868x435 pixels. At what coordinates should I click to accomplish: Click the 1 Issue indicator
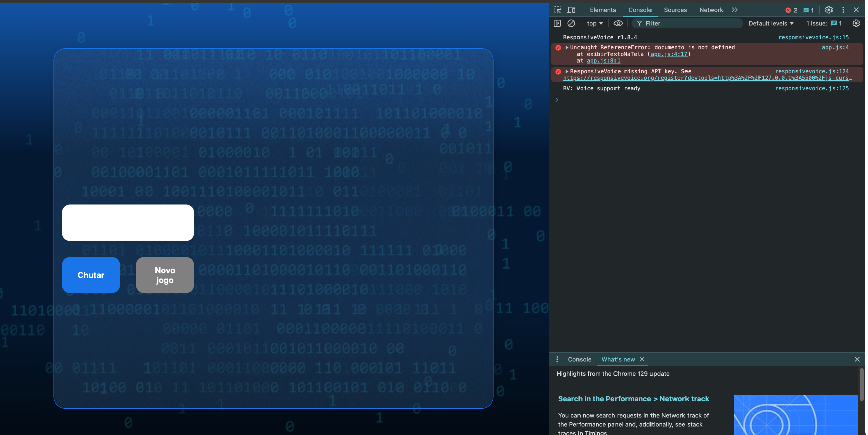(x=824, y=23)
